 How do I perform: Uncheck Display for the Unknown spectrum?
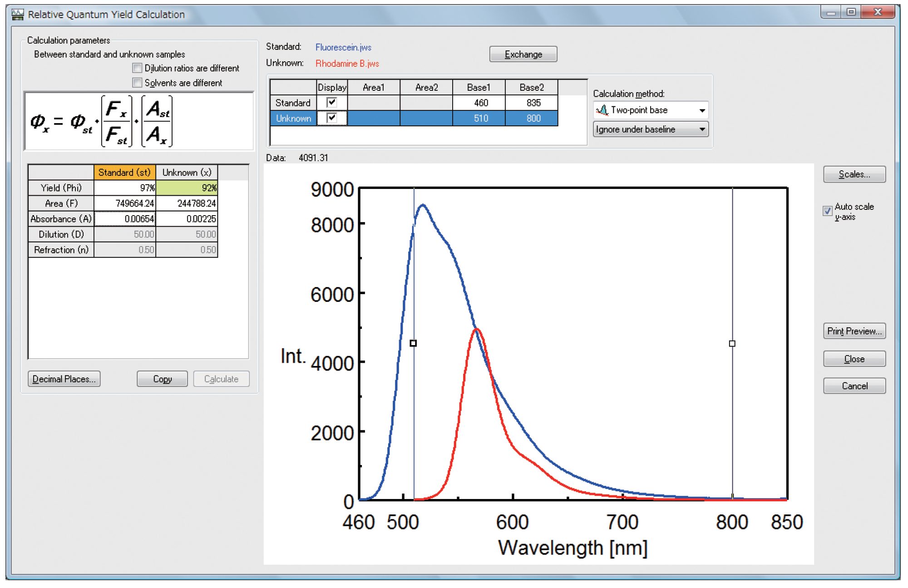point(332,118)
